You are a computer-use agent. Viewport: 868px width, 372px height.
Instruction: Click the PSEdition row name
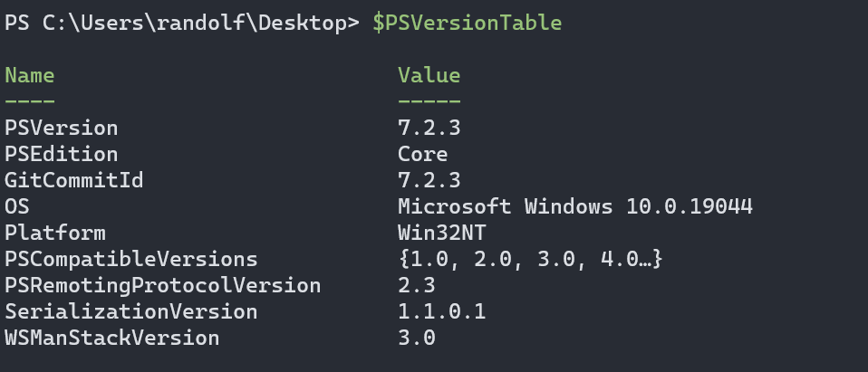pyautogui.click(x=61, y=154)
